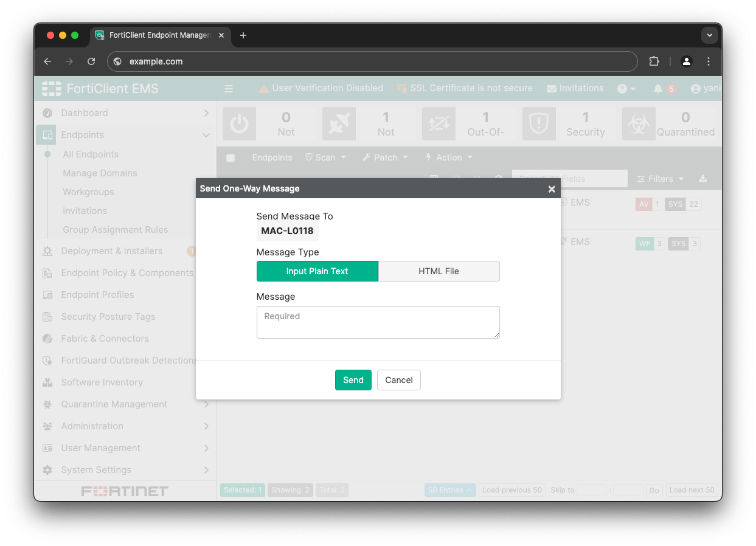The image size is (756, 546).
Task: Click the Security shield summary icon
Action: [x=538, y=124]
